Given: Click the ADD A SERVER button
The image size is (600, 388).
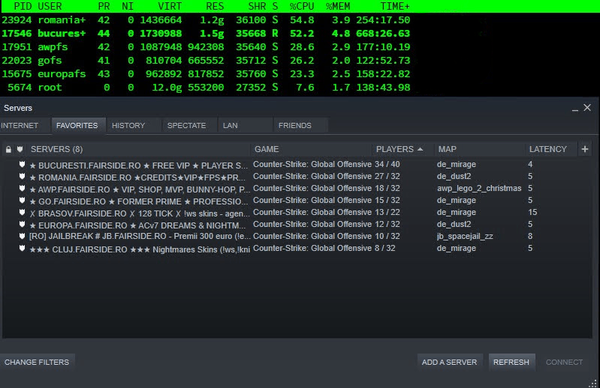Looking at the screenshot, I should tap(449, 362).
